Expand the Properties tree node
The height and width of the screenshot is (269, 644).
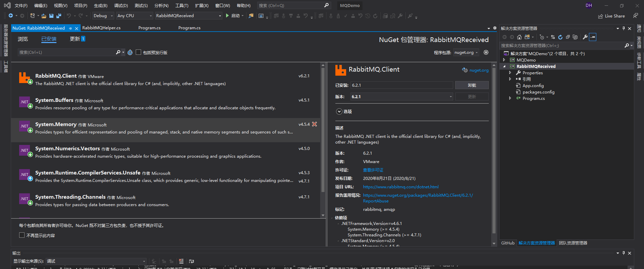[510, 73]
